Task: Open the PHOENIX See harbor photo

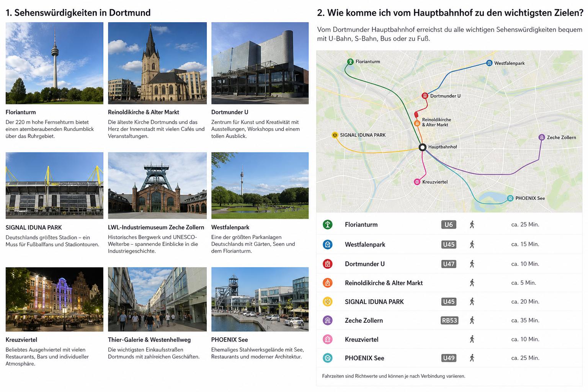Action: 260,299
